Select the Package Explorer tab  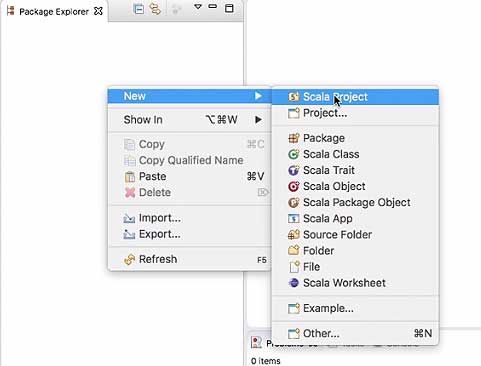tap(54, 11)
